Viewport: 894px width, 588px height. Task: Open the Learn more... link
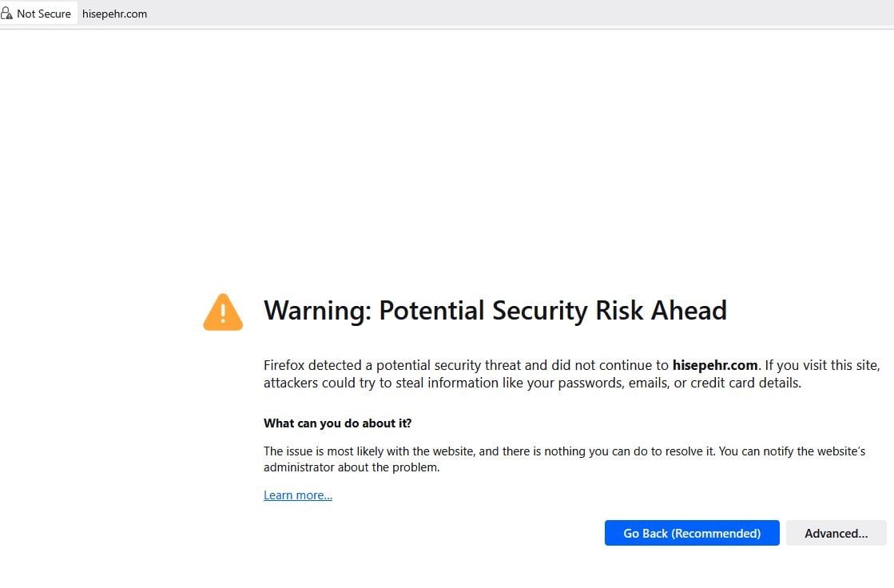click(x=298, y=495)
